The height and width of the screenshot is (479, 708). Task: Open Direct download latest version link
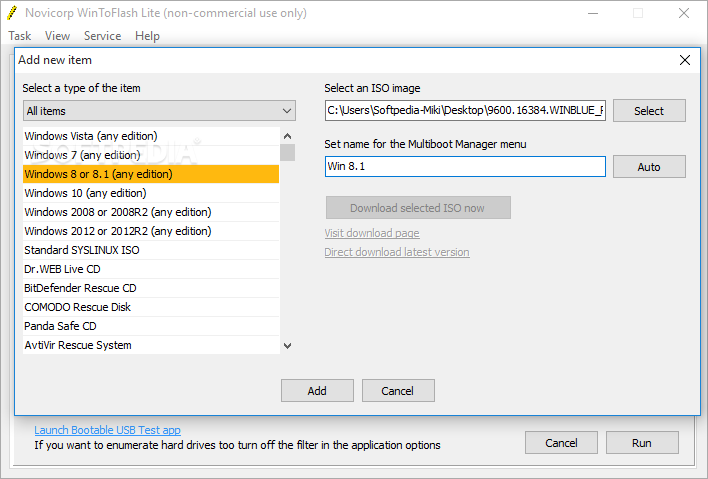(x=397, y=252)
